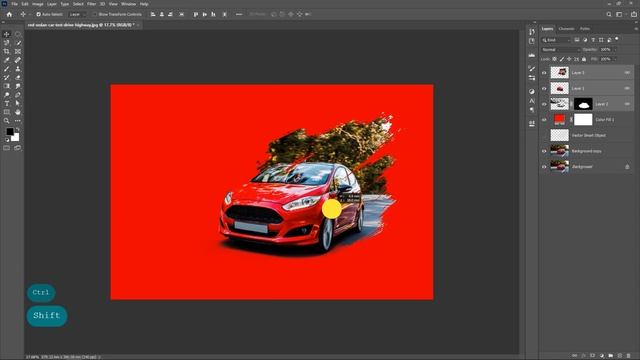The width and height of the screenshot is (640, 360).
Task: Swap foreground and background colors
Action: pos(17,129)
